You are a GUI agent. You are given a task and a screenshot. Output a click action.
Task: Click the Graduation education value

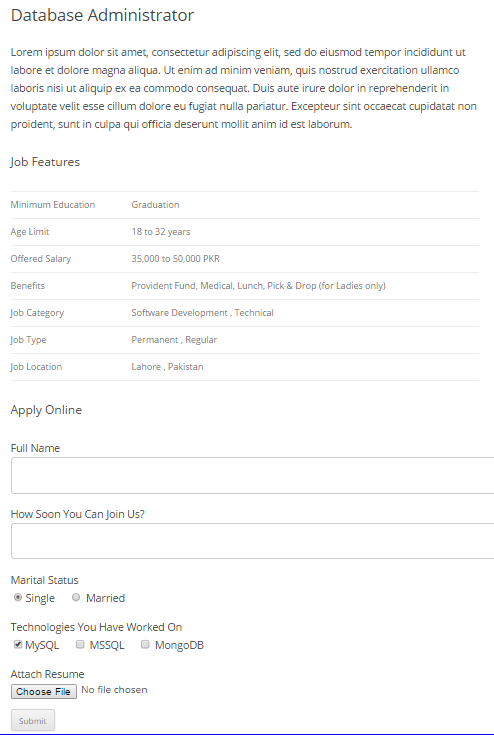(x=155, y=205)
